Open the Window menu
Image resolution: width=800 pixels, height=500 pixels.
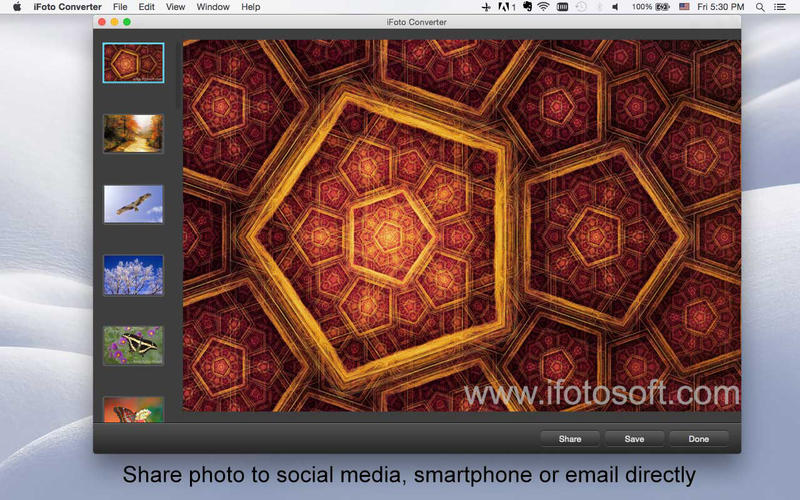213,7
